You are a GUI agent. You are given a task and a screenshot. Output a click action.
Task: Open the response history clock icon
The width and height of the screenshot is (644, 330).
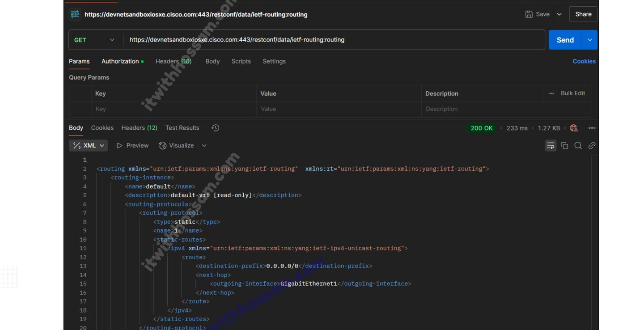pyautogui.click(x=215, y=128)
